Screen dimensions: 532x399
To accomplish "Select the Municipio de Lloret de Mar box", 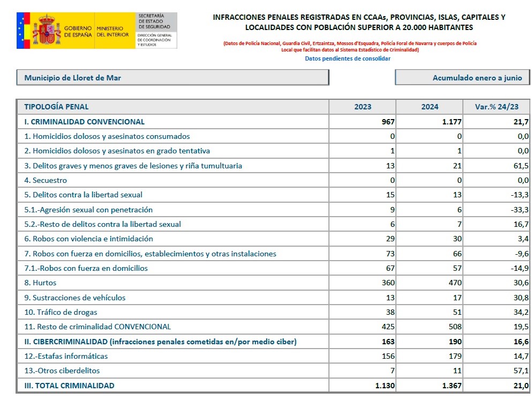I will [x=173, y=78].
